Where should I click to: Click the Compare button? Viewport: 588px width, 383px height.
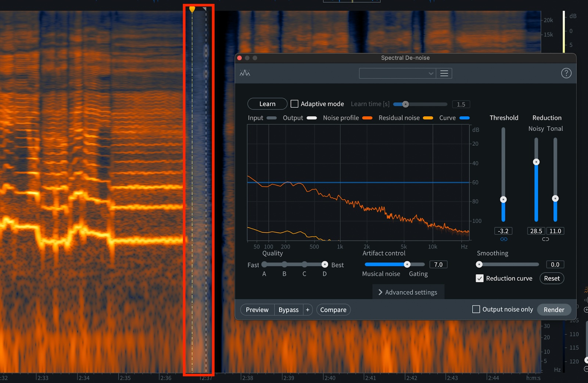[x=333, y=310]
